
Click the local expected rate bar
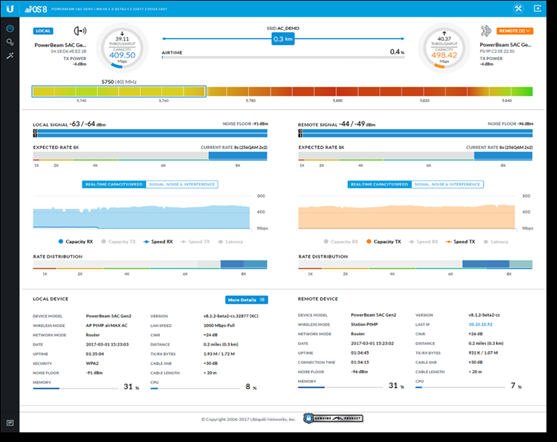pyautogui.click(x=150, y=156)
